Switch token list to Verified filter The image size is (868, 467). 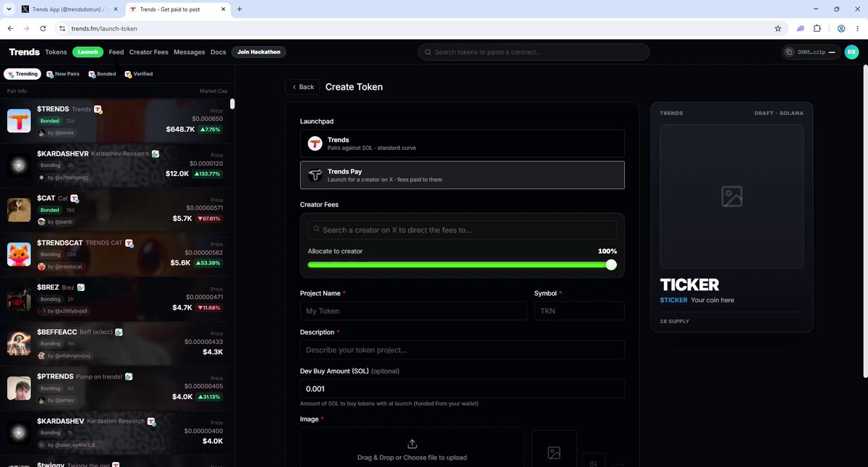(x=138, y=74)
